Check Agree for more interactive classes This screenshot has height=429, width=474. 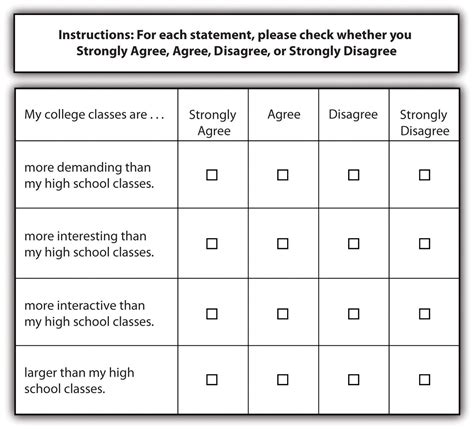pyautogui.click(x=283, y=314)
